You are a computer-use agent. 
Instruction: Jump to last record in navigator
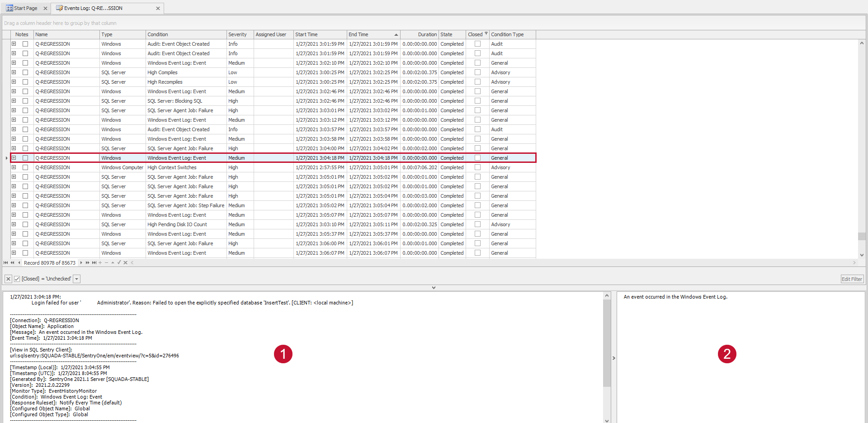point(94,263)
